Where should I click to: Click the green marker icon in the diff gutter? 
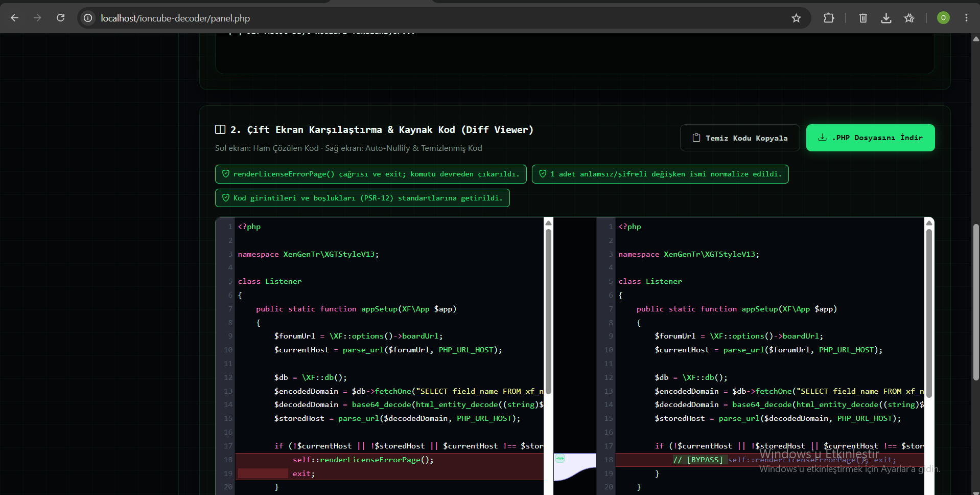click(560, 459)
